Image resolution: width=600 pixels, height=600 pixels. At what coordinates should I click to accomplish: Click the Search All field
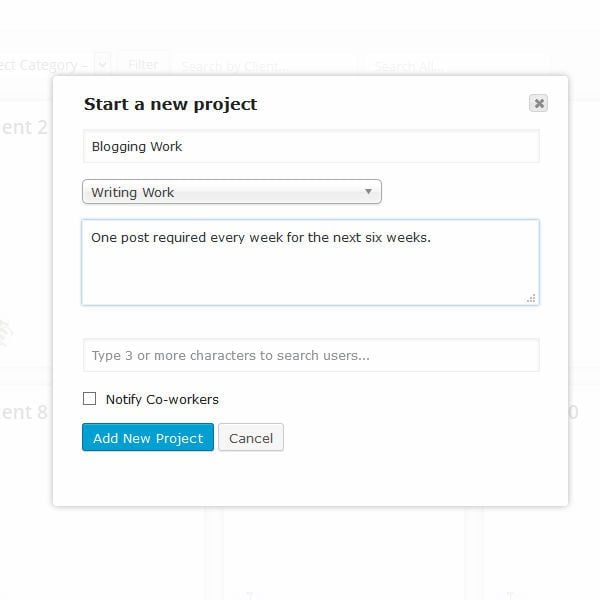point(457,66)
